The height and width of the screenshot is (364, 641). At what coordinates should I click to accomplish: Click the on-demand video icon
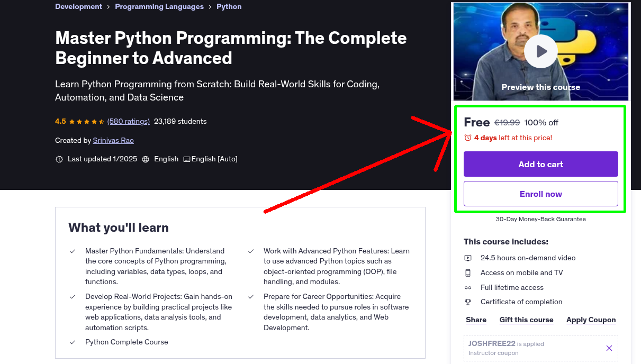tap(468, 258)
